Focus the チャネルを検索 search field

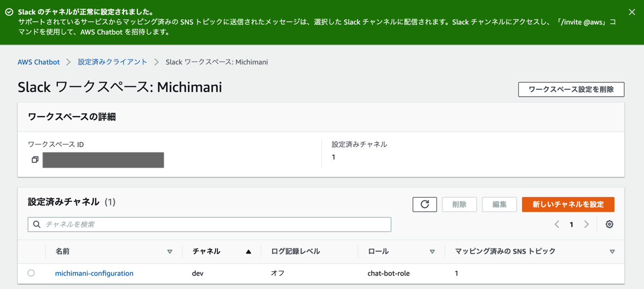(209, 224)
